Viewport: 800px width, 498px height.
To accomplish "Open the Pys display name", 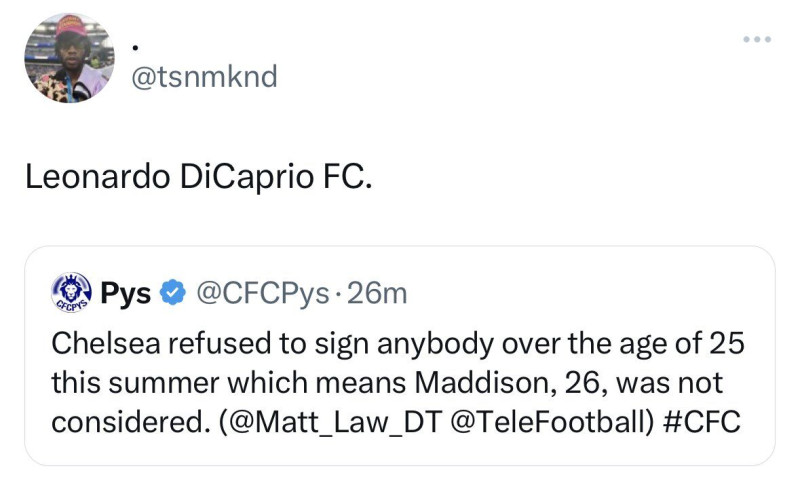I will [126, 294].
